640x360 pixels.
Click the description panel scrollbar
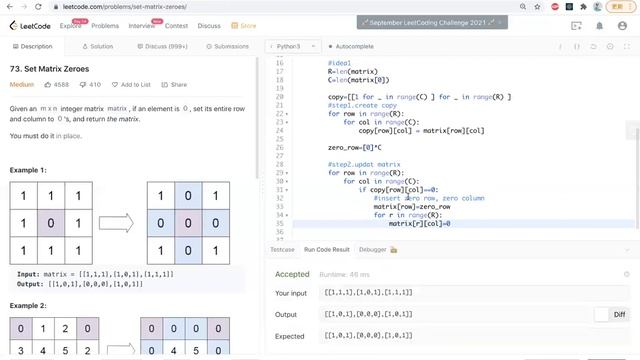(x=257, y=118)
